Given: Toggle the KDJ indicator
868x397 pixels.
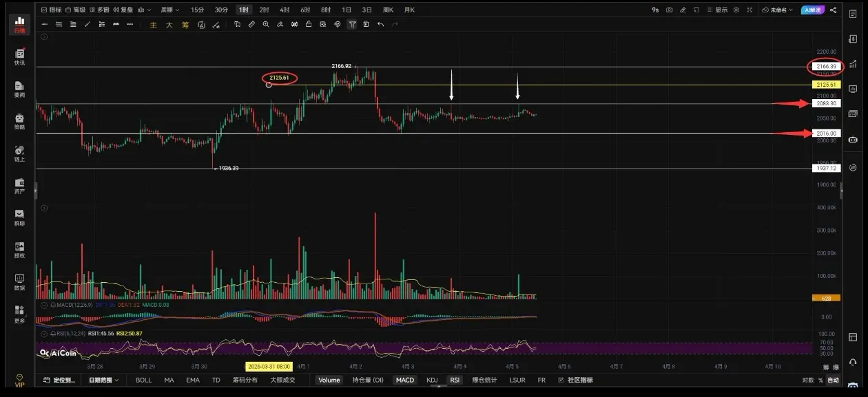Looking at the screenshot, I should click(x=432, y=380).
